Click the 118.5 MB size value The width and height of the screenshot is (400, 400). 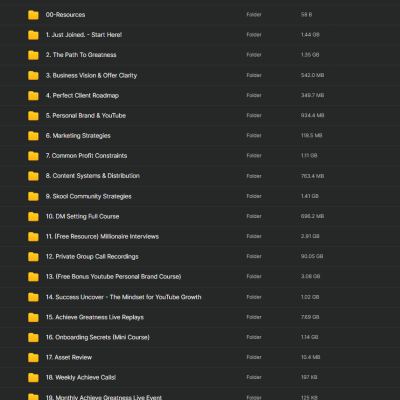point(311,135)
